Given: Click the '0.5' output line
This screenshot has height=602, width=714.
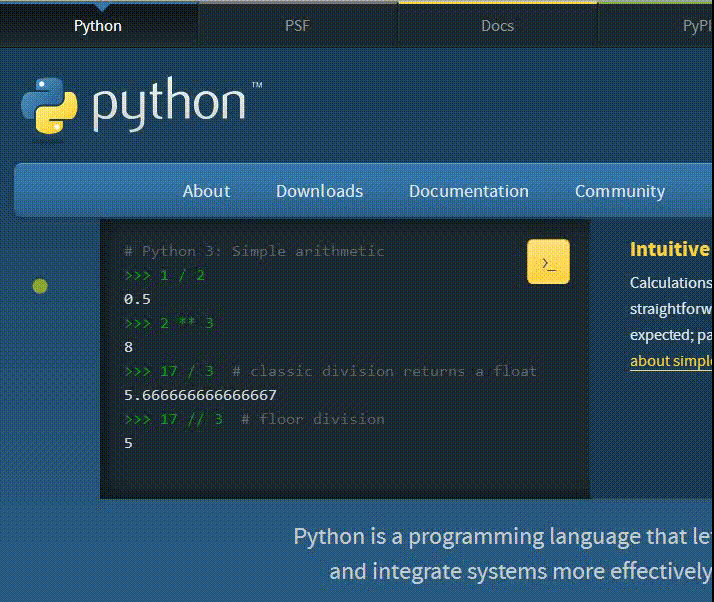Looking at the screenshot, I should click(x=137, y=299).
